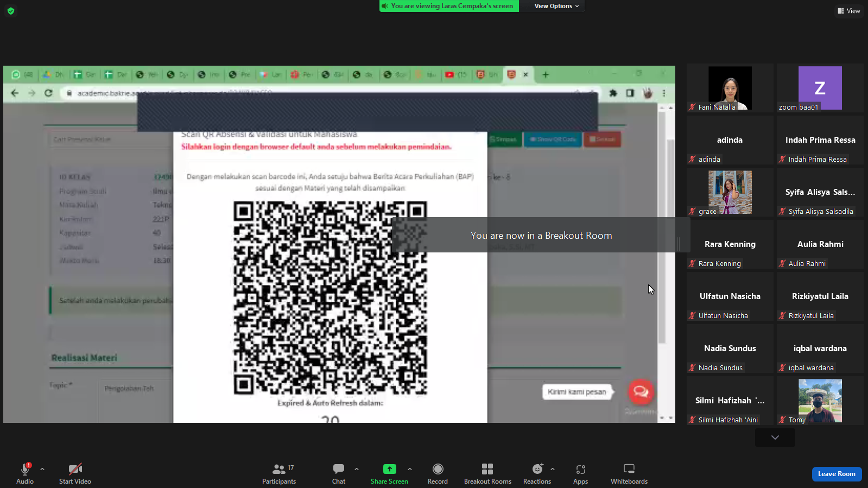Expand reactions caret next to Reactions
This screenshot has height=488, width=868.
(553, 469)
